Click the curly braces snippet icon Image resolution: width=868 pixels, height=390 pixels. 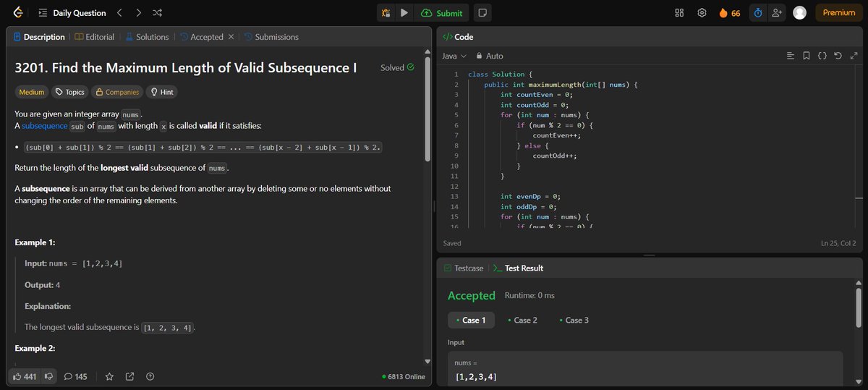[x=822, y=56]
